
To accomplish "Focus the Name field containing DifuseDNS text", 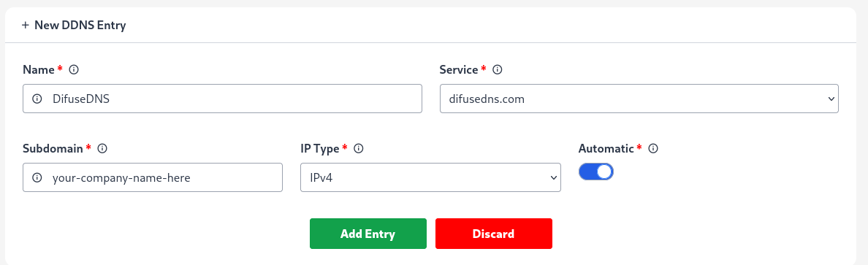I will point(223,99).
